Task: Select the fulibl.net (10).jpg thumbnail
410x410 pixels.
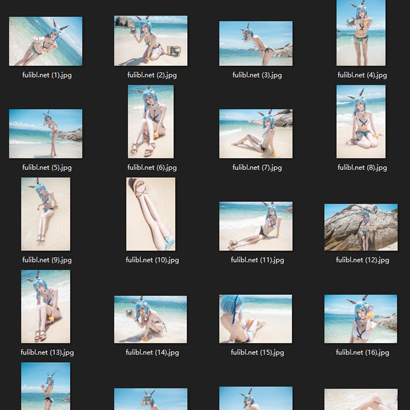Action: 151,214
